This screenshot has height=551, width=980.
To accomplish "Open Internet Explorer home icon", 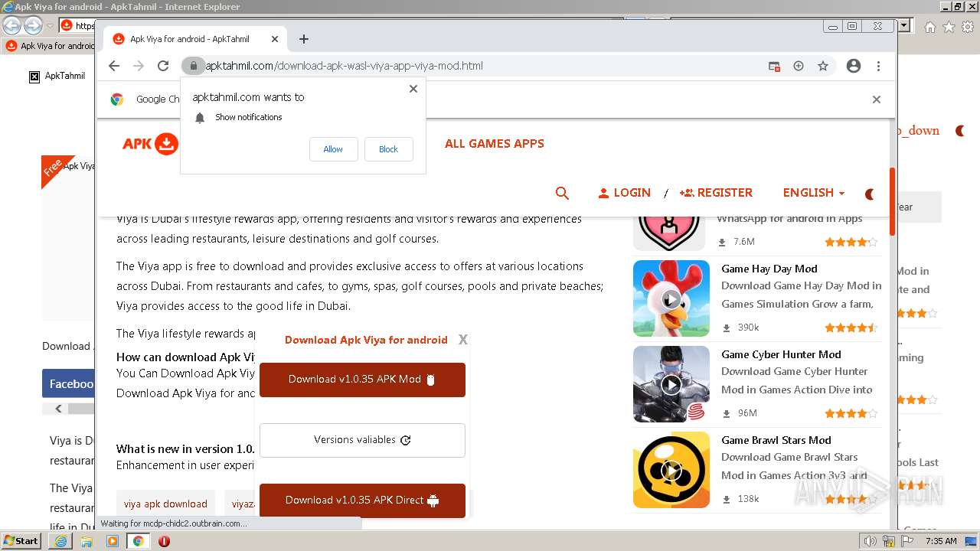I will point(929,27).
